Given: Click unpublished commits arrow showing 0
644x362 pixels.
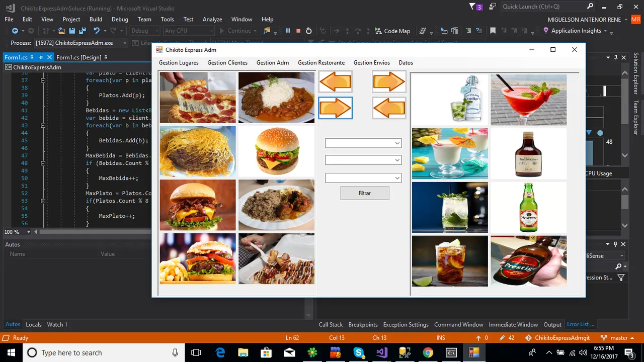Looking at the screenshot, I should 482,338.
